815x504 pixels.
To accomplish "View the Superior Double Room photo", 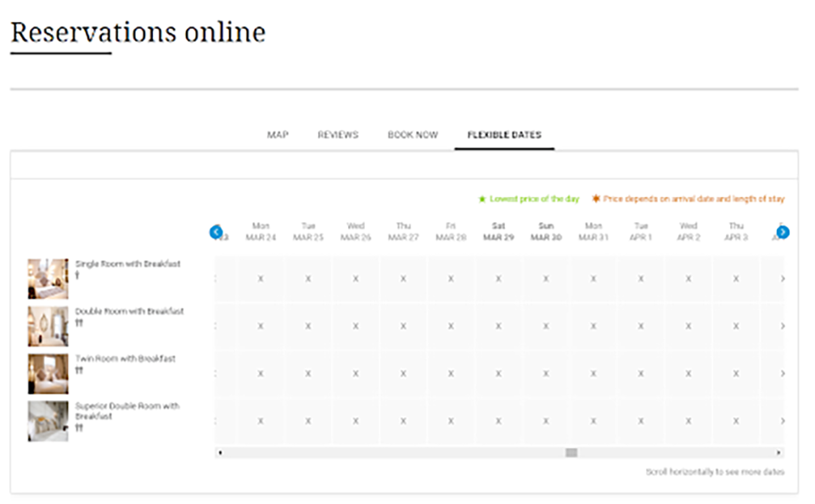I will pyautogui.click(x=48, y=421).
